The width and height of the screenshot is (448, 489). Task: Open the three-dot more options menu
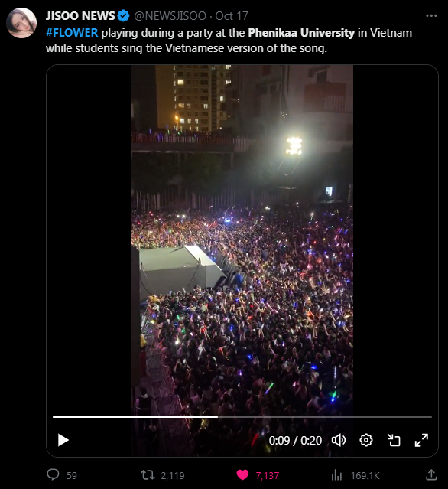click(x=431, y=15)
